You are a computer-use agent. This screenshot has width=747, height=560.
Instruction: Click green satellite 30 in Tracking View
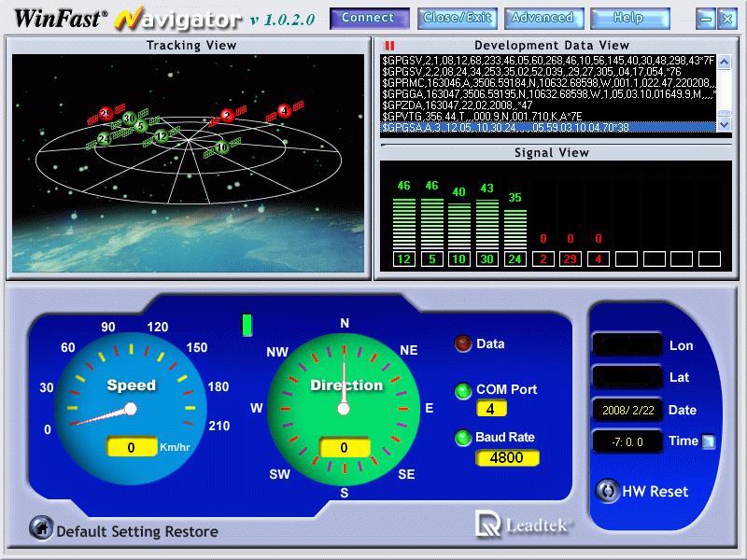click(x=129, y=119)
